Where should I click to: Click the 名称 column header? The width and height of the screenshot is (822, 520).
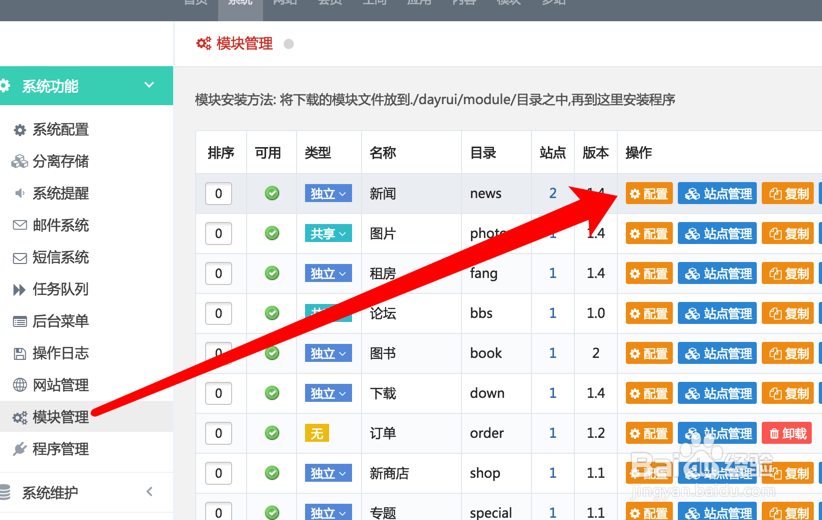tap(383, 153)
